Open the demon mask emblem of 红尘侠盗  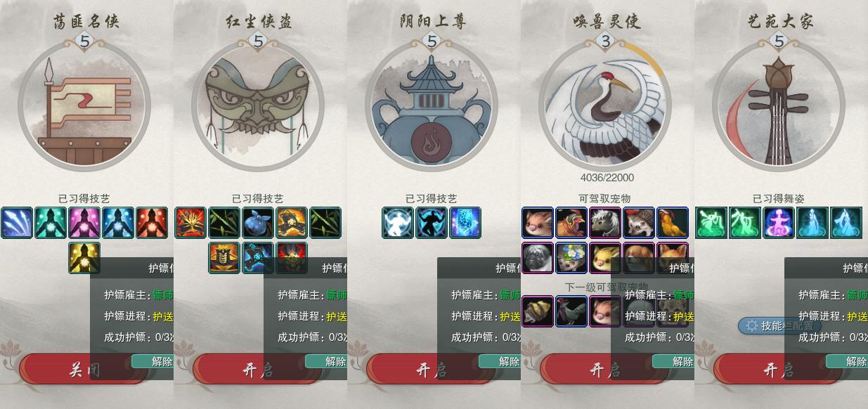click(258, 105)
